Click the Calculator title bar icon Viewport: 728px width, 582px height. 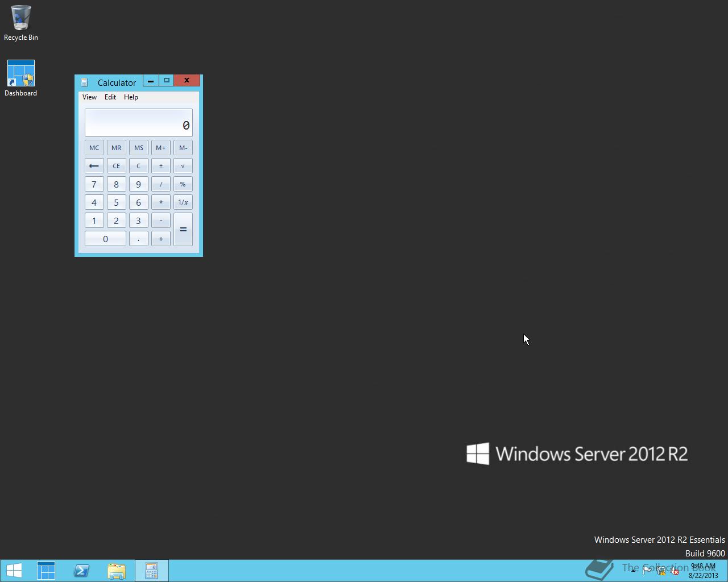(x=84, y=82)
